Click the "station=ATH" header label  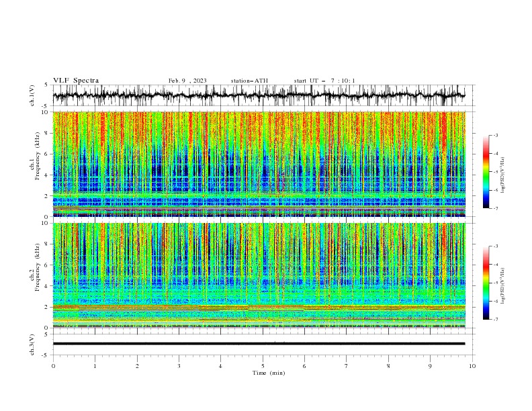point(249,81)
